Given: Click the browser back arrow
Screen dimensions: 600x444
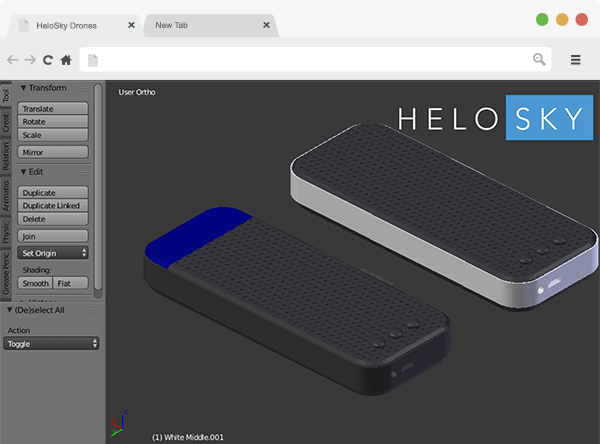Looking at the screenshot, I should click(x=12, y=60).
